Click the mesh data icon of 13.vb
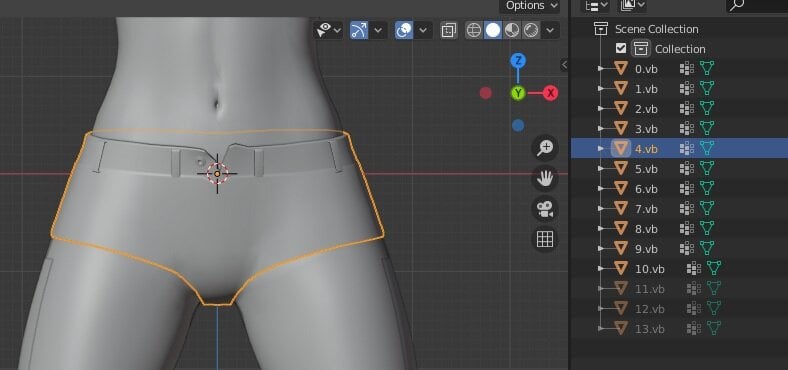This screenshot has width=788, height=370. pyautogui.click(x=714, y=328)
